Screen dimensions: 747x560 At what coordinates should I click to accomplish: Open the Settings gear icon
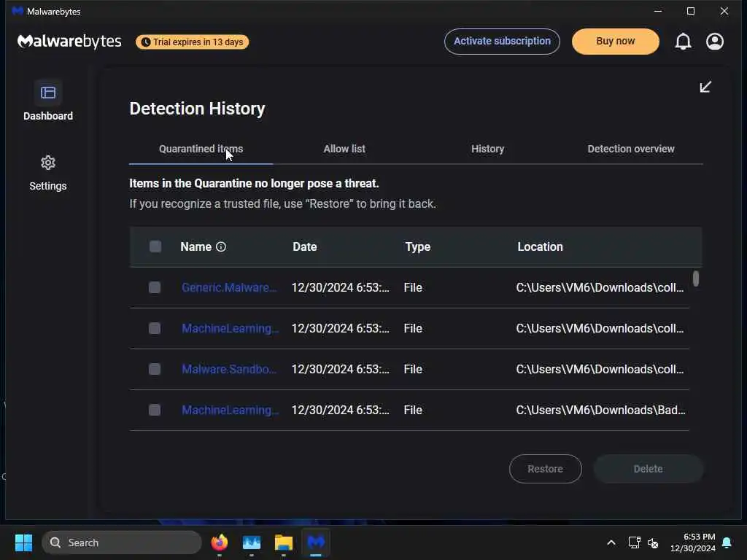(x=48, y=163)
